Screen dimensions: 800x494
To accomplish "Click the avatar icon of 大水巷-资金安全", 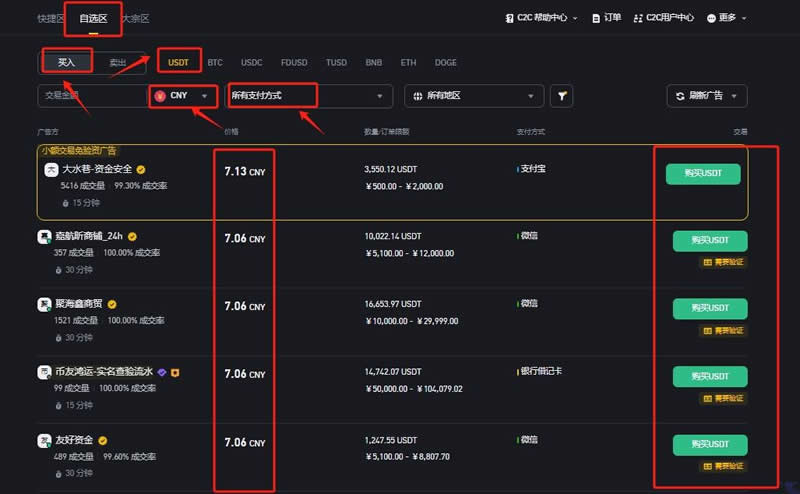I will click(x=51, y=170).
